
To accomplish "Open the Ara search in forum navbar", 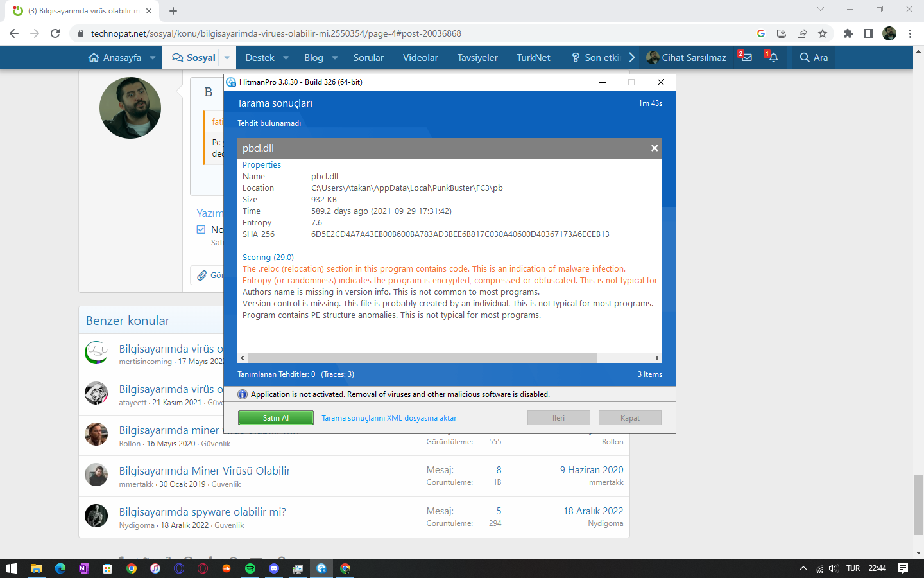I will click(814, 57).
